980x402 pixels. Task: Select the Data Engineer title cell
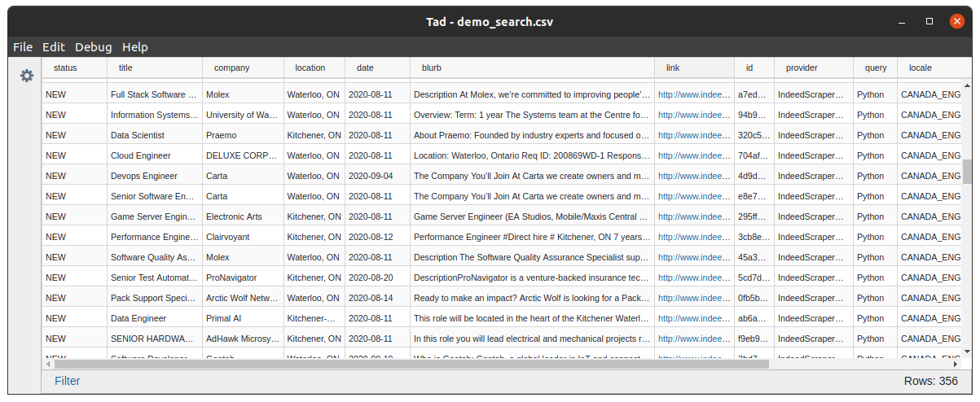click(x=155, y=318)
